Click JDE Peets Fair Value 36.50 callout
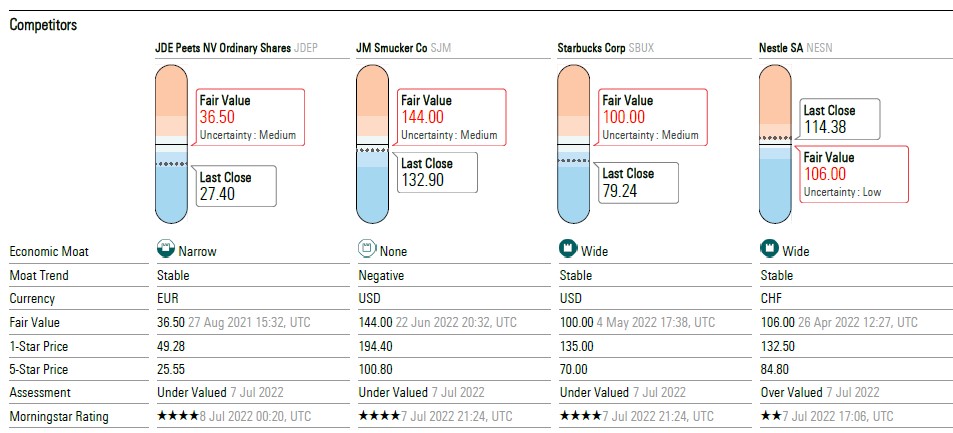 point(248,117)
